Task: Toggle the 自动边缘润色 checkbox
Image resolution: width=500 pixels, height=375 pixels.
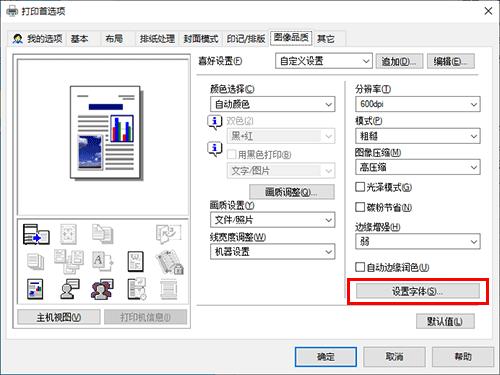Action: pyautogui.click(x=360, y=267)
